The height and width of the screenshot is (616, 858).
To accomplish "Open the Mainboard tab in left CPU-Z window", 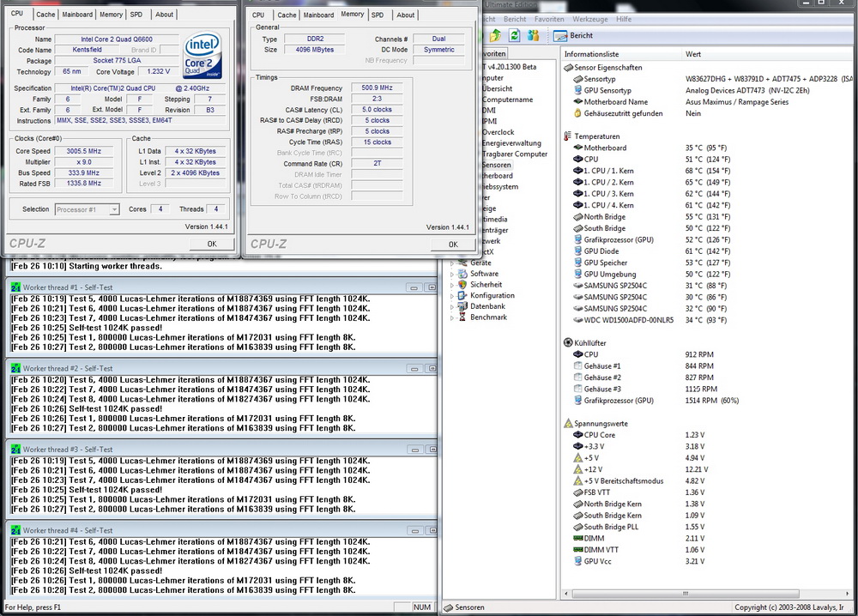I will 77,15.
